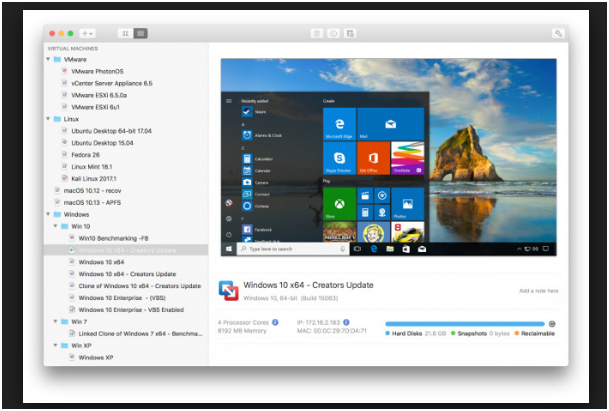Collapse the VMware folder
This screenshot has height=411, width=609.
coord(48,59)
